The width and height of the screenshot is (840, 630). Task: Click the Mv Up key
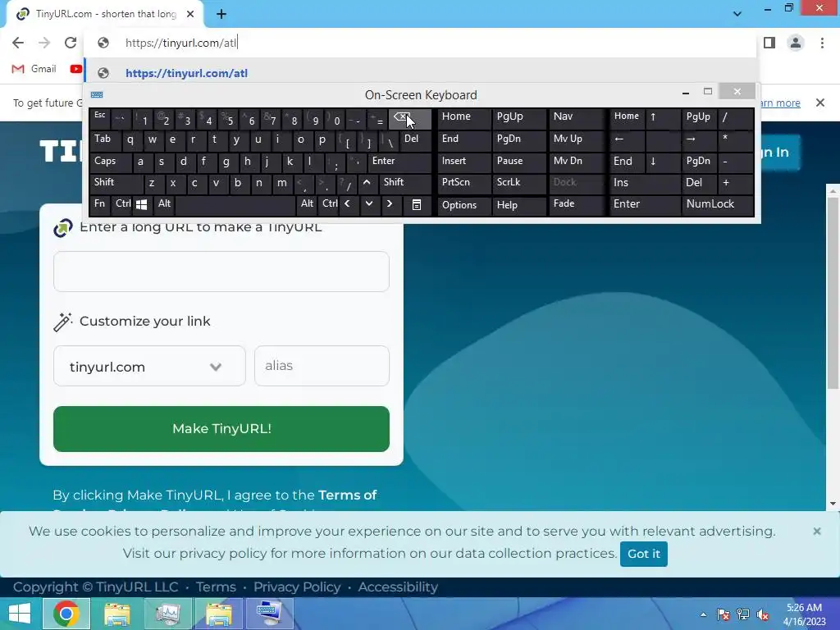[x=576, y=139]
